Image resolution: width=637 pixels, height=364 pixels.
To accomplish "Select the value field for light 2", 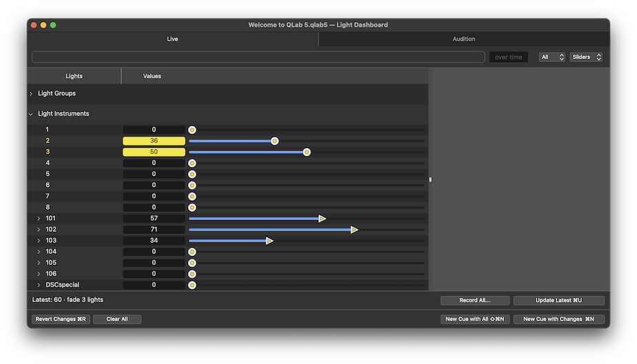I will point(154,141).
